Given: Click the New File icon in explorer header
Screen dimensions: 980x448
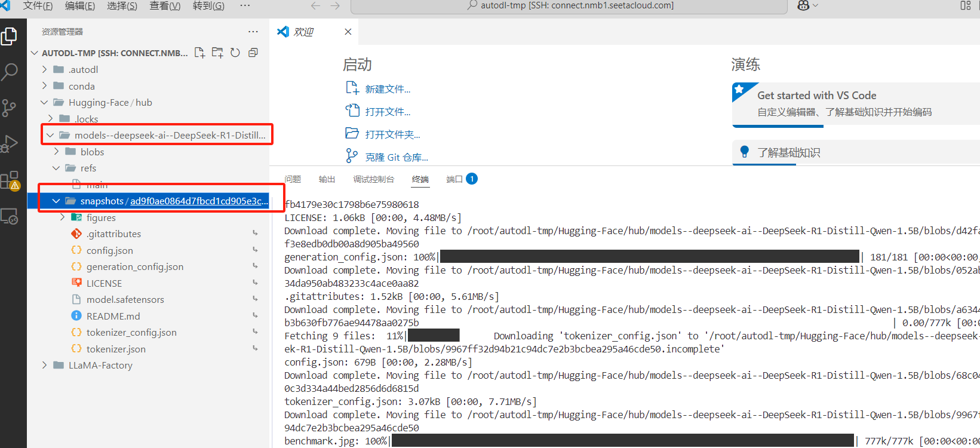Looking at the screenshot, I should (x=199, y=53).
